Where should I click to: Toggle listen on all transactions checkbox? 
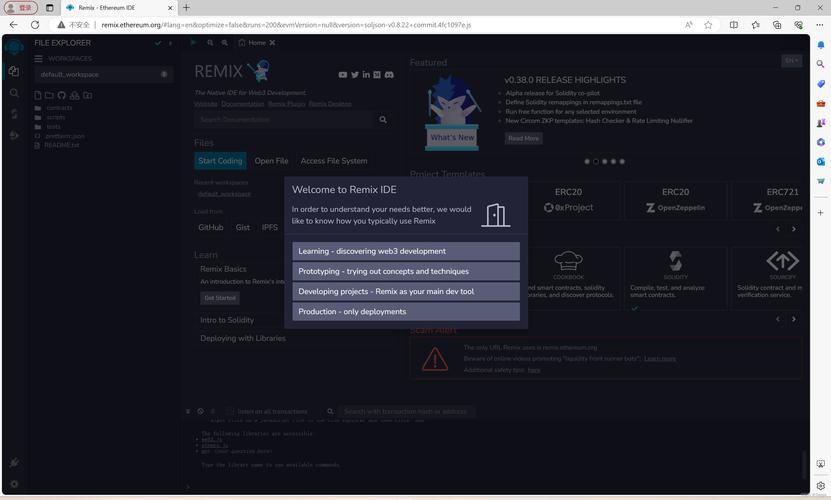(230, 411)
